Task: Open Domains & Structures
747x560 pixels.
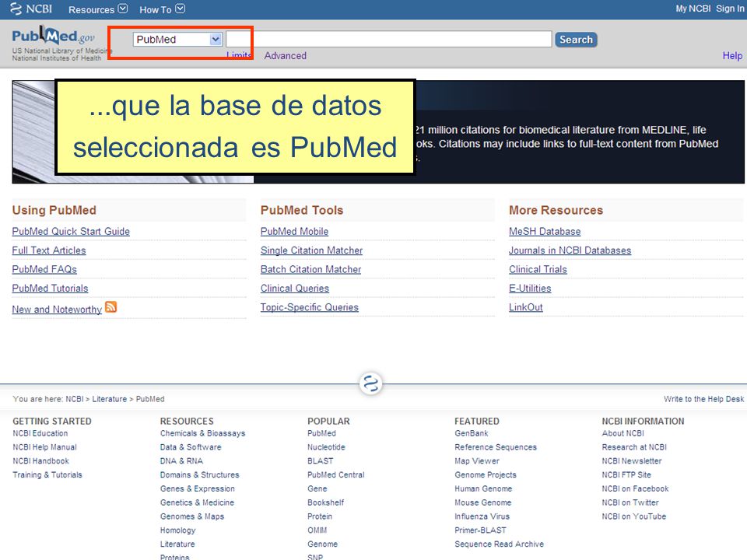Action: pyautogui.click(x=200, y=474)
